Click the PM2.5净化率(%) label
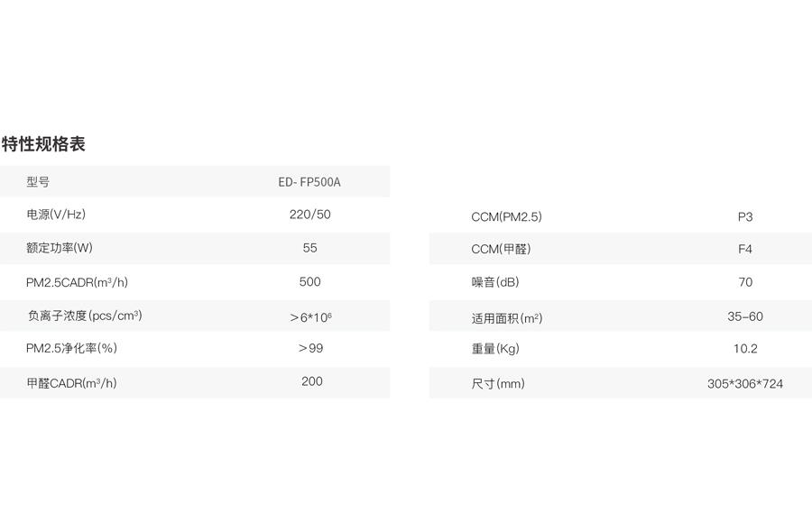The height and width of the screenshot is (531, 812). [71, 348]
